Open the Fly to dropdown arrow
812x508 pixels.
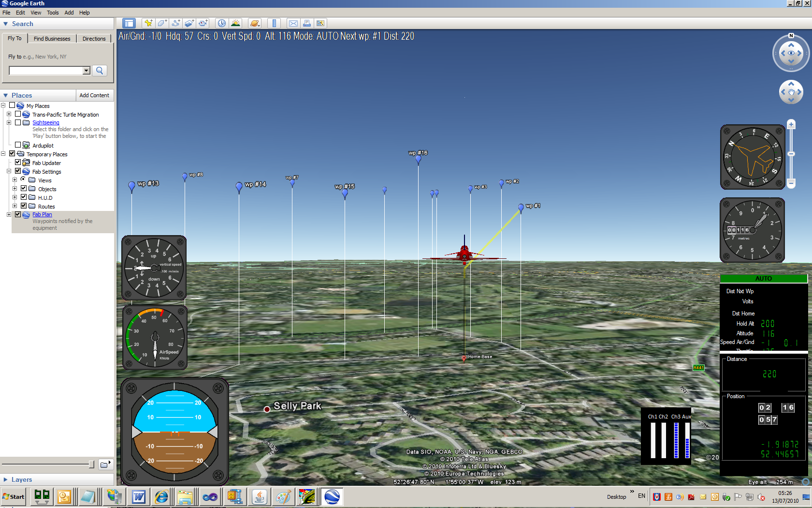pyautogui.click(x=86, y=71)
